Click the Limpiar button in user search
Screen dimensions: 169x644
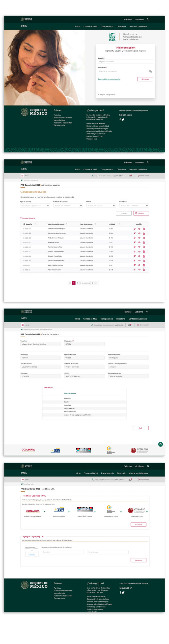tap(124, 213)
